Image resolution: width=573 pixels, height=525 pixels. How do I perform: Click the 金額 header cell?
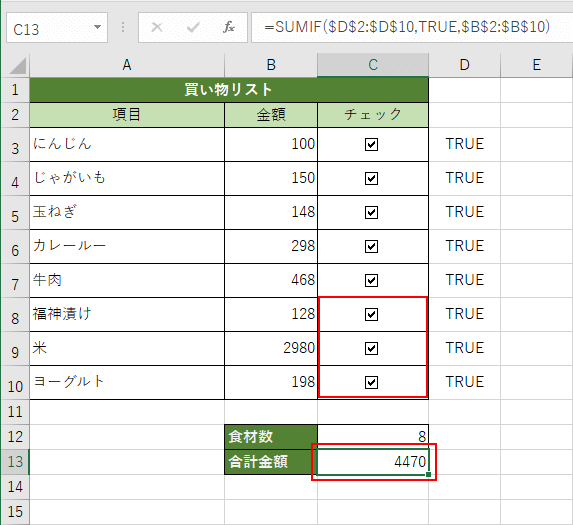(x=271, y=115)
